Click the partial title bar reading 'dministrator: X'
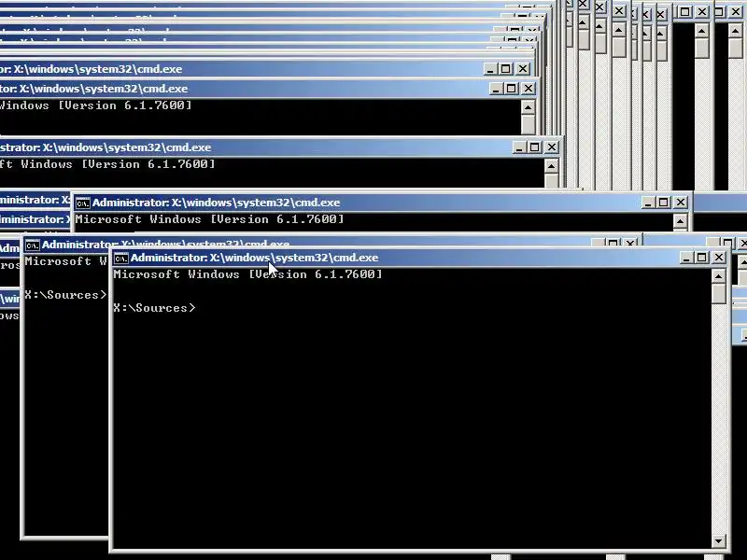The image size is (747, 560). (35, 219)
